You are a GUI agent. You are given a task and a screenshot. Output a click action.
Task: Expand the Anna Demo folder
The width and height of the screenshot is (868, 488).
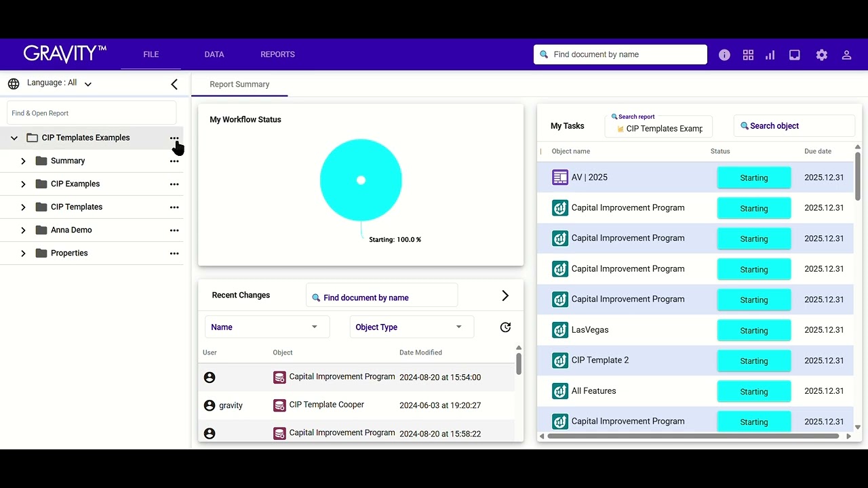click(23, 230)
